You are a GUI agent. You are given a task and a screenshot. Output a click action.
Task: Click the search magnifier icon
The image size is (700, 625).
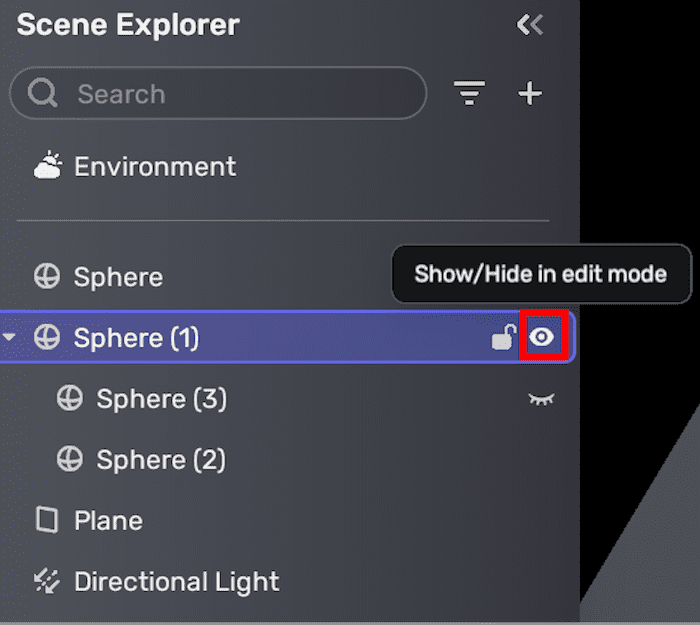43,94
